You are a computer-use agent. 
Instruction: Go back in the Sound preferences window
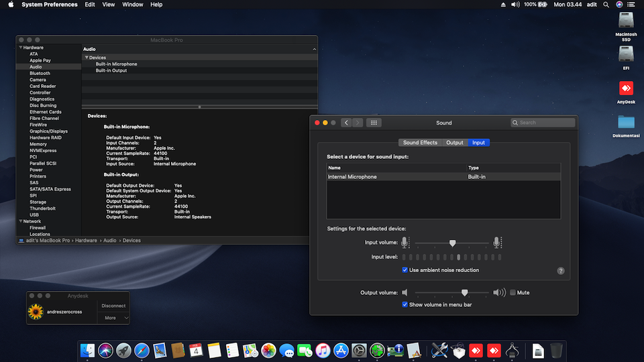pos(346,123)
